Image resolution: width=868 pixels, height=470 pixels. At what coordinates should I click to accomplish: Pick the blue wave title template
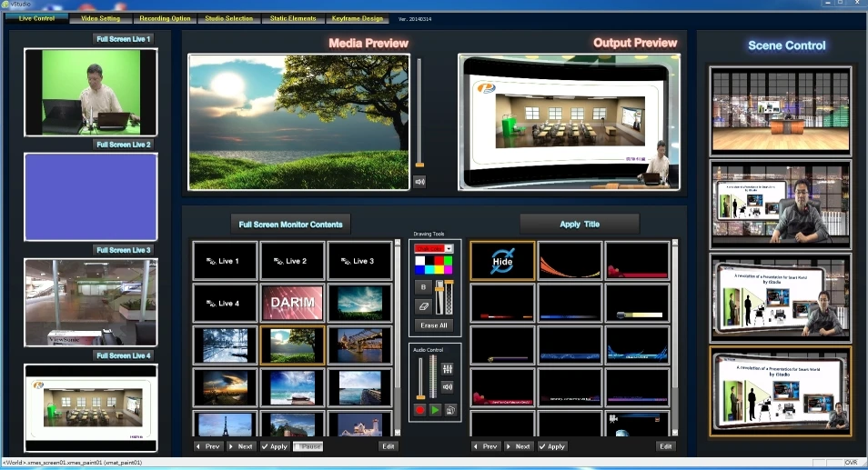click(638, 345)
